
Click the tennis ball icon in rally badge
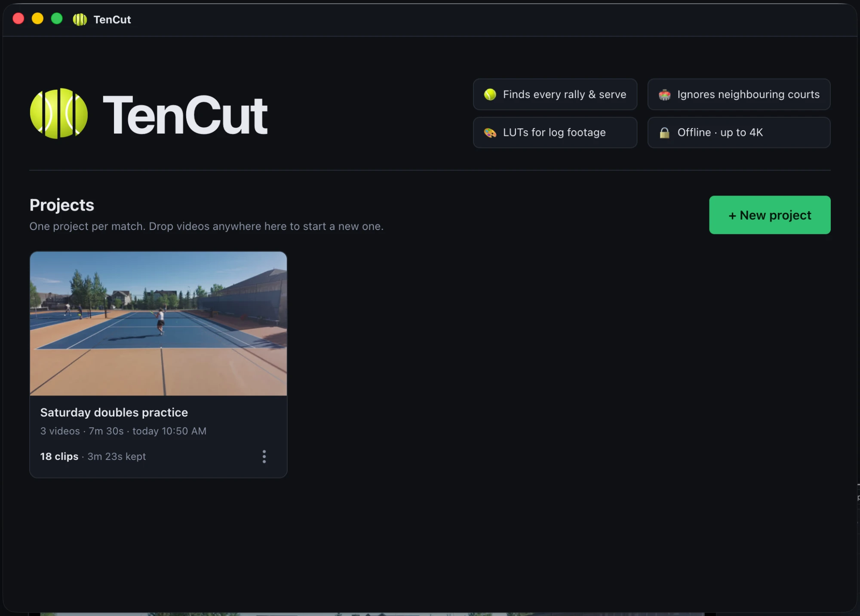[x=490, y=95]
